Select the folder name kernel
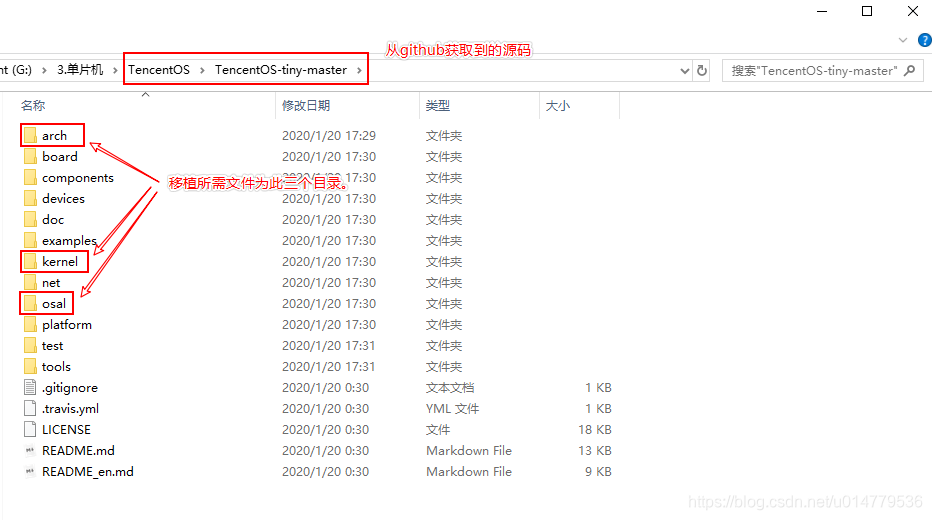The width and height of the screenshot is (932, 520). tap(60, 261)
